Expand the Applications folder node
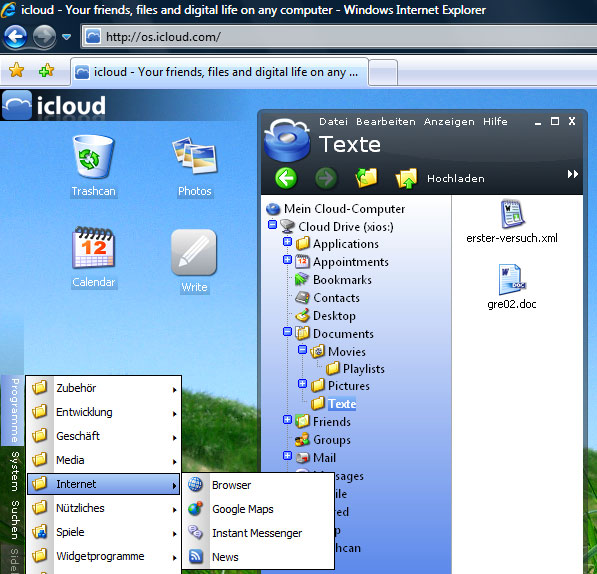 [287, 242]
